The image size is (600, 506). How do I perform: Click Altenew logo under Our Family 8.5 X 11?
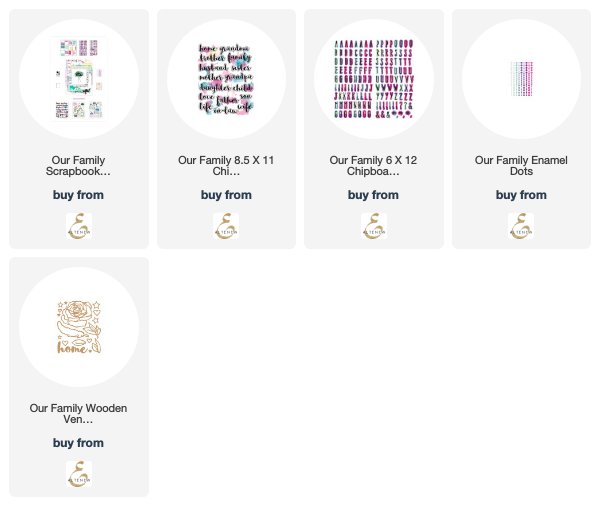click(x=226, y=226)
